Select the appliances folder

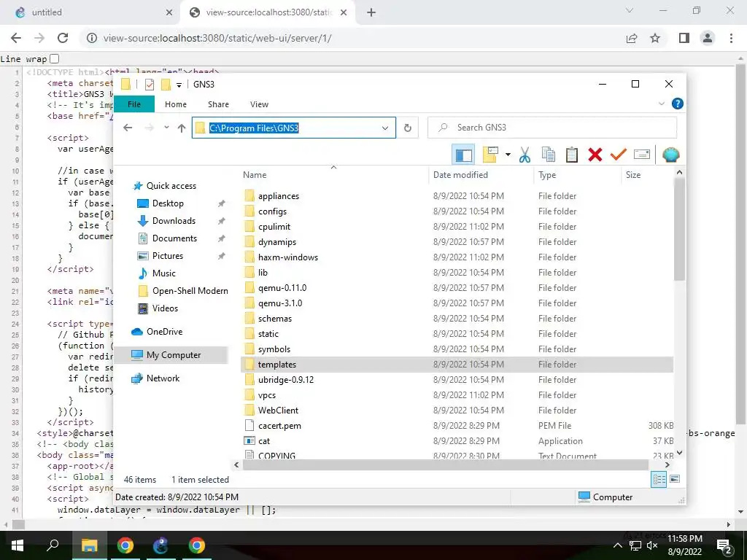[x=279, y=196]
